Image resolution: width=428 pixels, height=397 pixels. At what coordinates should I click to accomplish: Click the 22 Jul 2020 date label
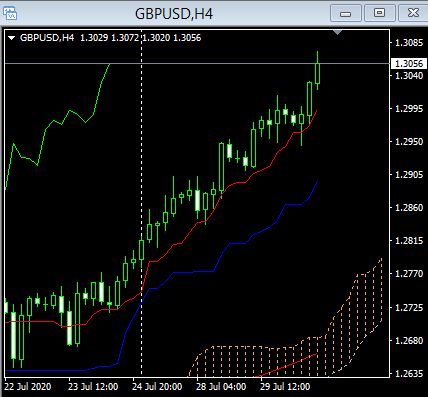coord(29,387)
